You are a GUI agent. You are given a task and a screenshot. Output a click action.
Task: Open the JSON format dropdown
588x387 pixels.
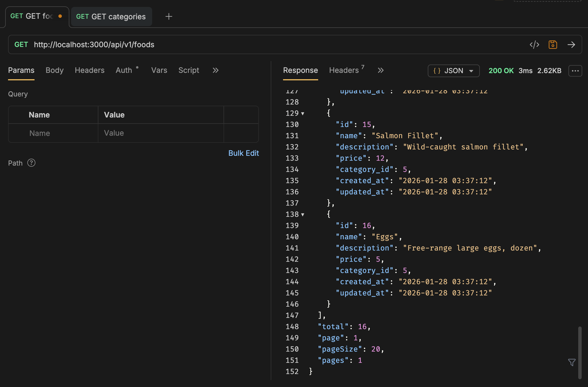(x=453, y=71)
